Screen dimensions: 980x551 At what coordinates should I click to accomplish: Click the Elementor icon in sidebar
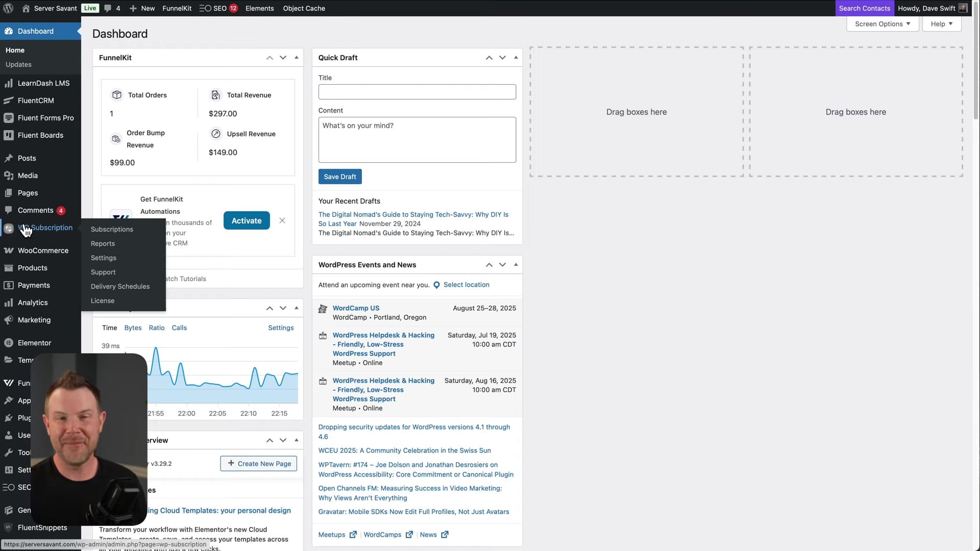(x=8, y=343)
